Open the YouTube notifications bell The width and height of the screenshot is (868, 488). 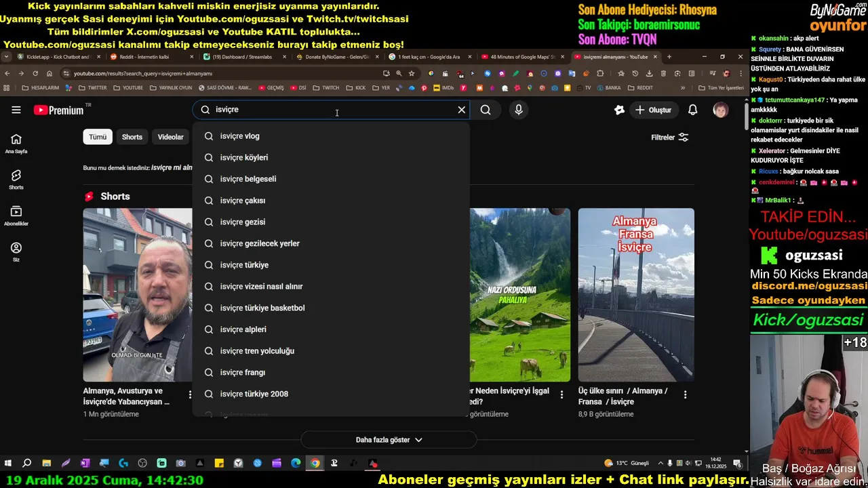[x=693, y=110]
